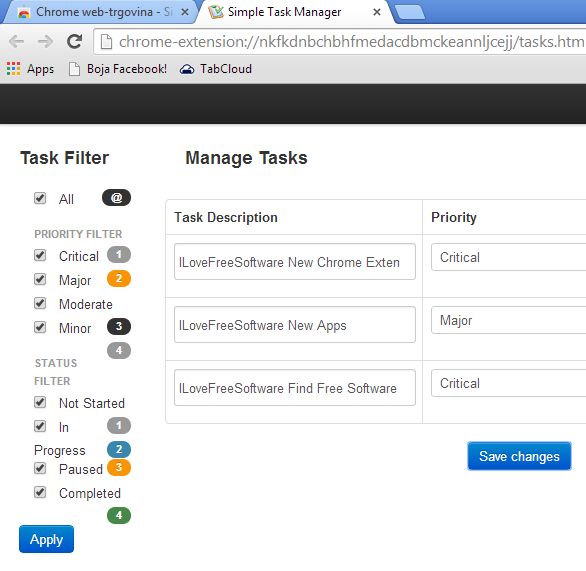
Task: Click the Task Description column header
Action: tap(226, 217)
